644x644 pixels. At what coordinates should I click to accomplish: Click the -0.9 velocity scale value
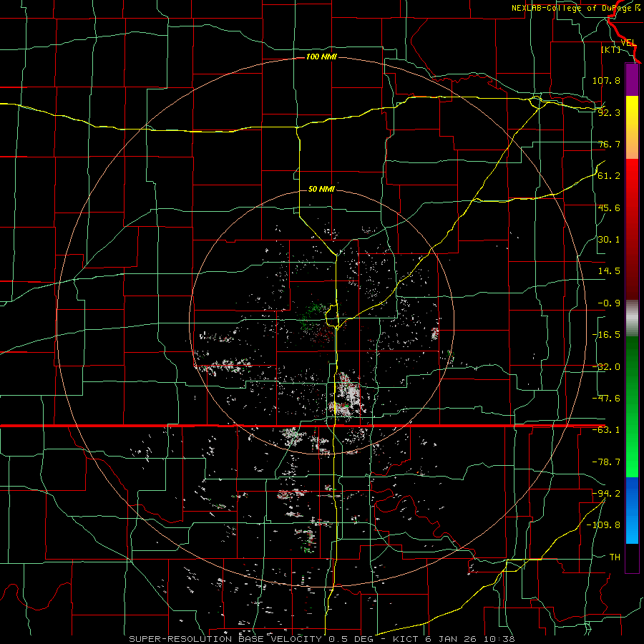[609, 303]
